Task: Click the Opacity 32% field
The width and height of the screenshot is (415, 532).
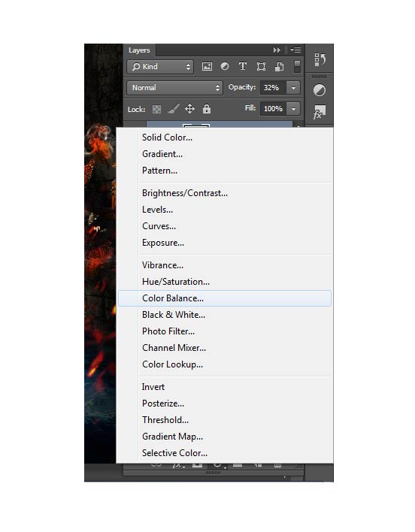Action: (x=273, y=88)
